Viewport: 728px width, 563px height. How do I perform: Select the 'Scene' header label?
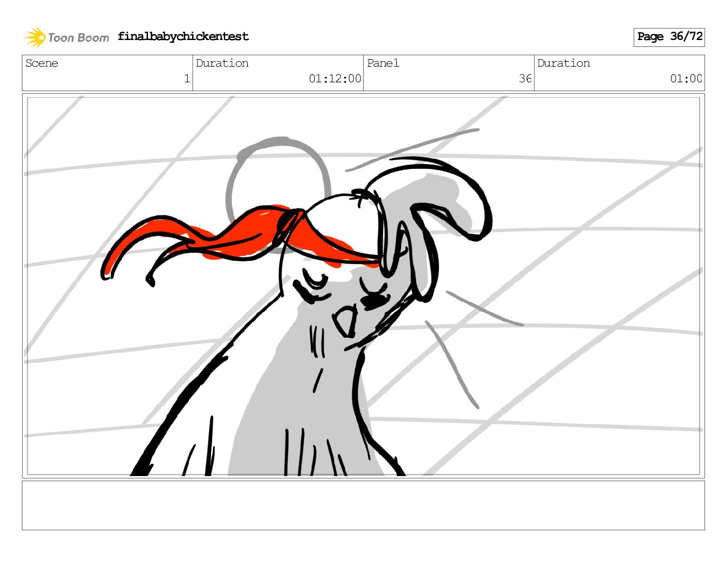[x=42, y=63]
